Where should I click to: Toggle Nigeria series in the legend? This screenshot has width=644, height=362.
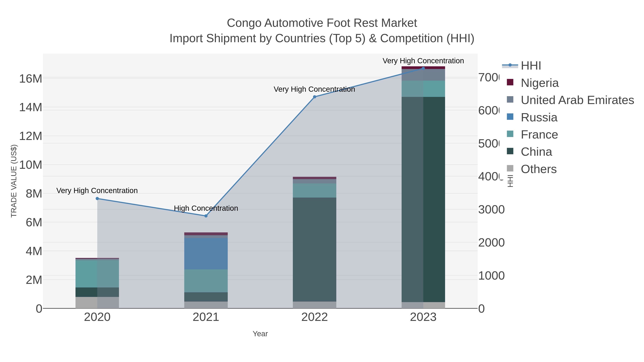533,83
